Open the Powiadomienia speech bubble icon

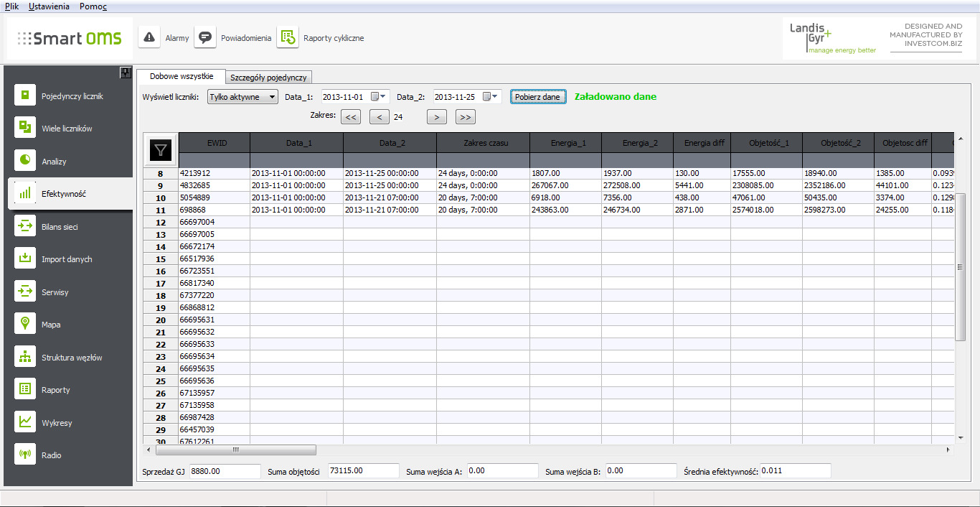coord(205,37)
